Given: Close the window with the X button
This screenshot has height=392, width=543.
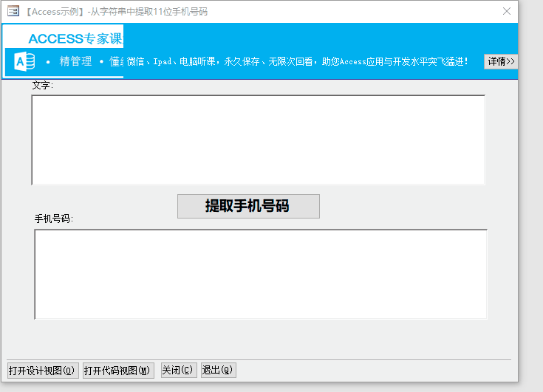Looking at the screenshot, I should (x=507, y=11).
